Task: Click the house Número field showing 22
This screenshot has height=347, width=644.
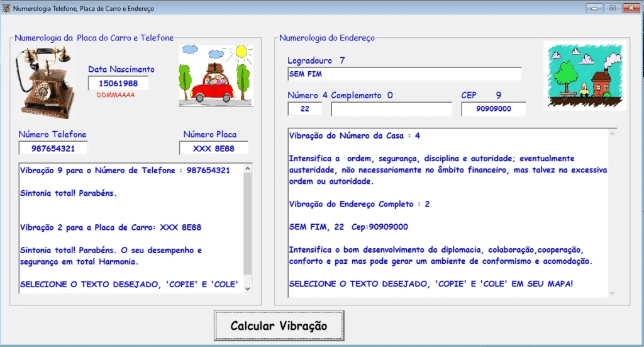Action: tap(305, 109)
